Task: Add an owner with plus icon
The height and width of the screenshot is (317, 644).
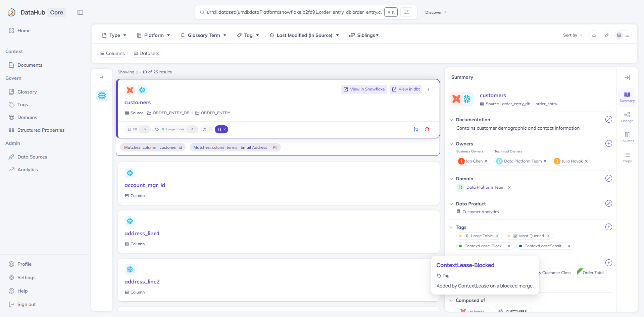Action: tap(609, 143)
